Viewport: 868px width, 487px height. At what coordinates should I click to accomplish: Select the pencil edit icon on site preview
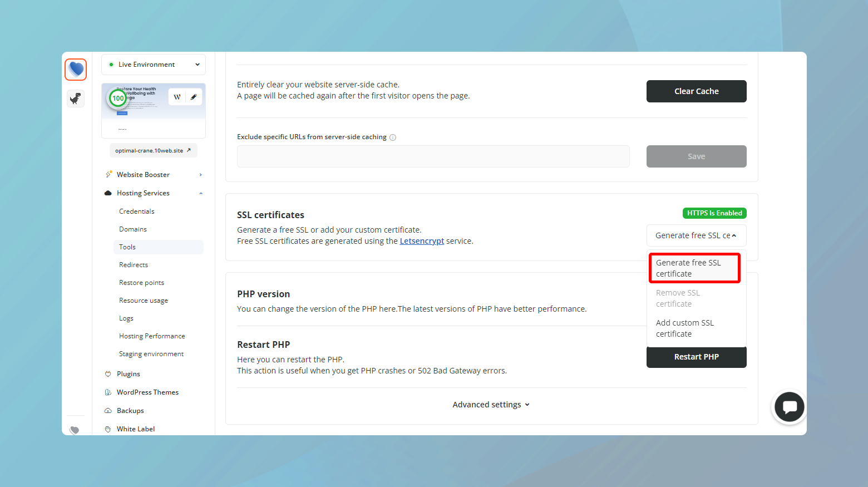click(193, 96)
